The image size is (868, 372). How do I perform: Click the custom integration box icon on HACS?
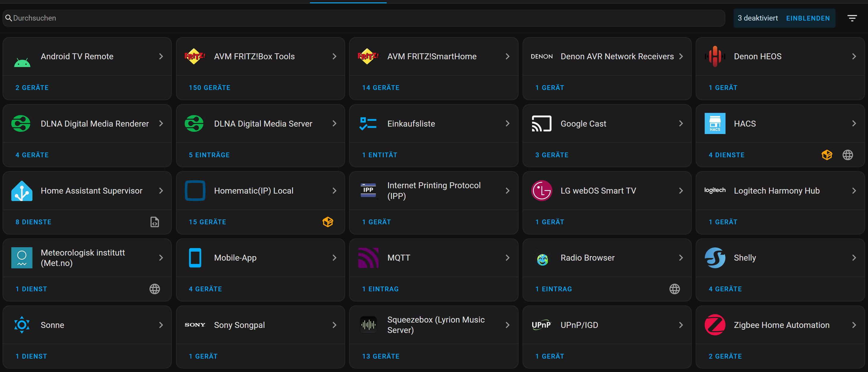(827, 155)
